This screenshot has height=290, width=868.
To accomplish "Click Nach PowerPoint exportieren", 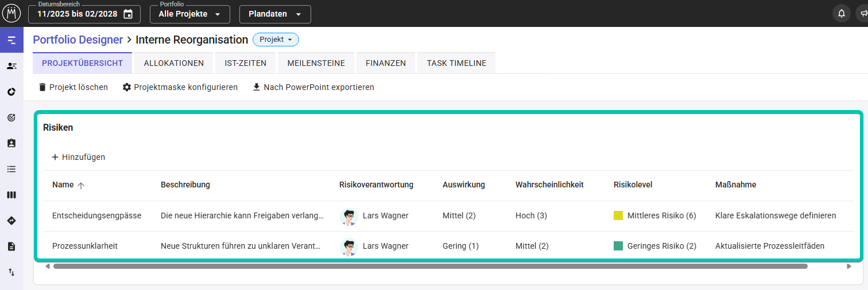I will pyautogui.click(x=313, y=87).
